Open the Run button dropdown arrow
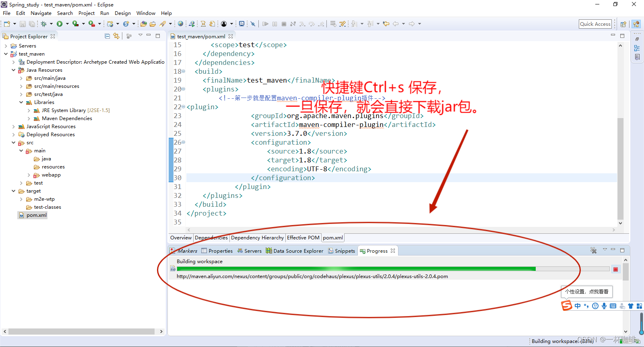The width and height of the screenshot is (644, 347). (67, 24)
